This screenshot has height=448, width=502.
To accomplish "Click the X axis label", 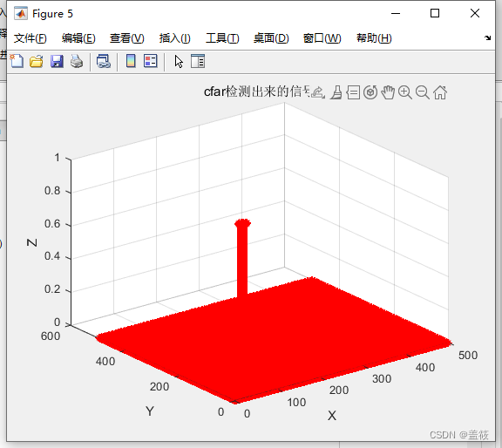I will [332, 416].
